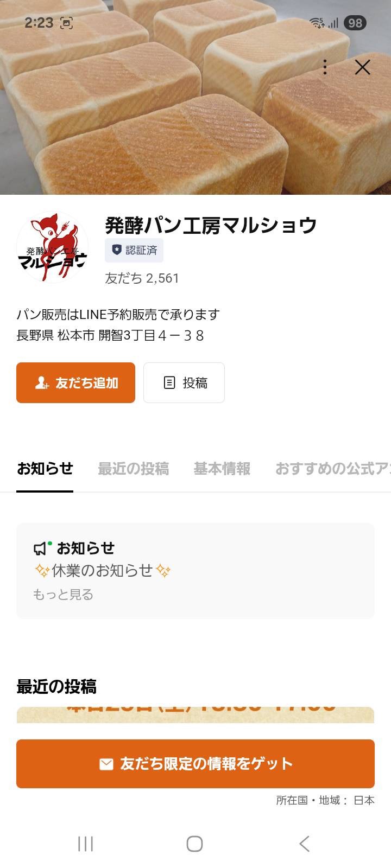Tap the Android recent apps icon

pyautogui.click(x=85, y=844)
